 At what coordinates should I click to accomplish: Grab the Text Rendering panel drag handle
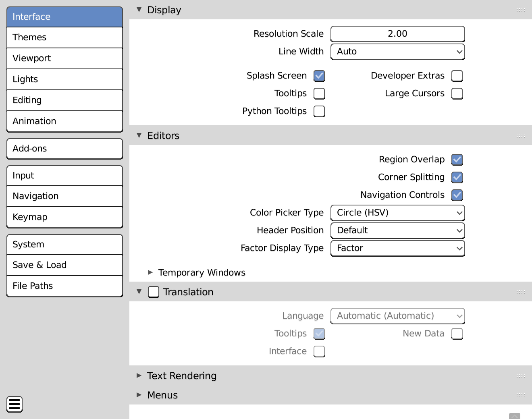521,376
